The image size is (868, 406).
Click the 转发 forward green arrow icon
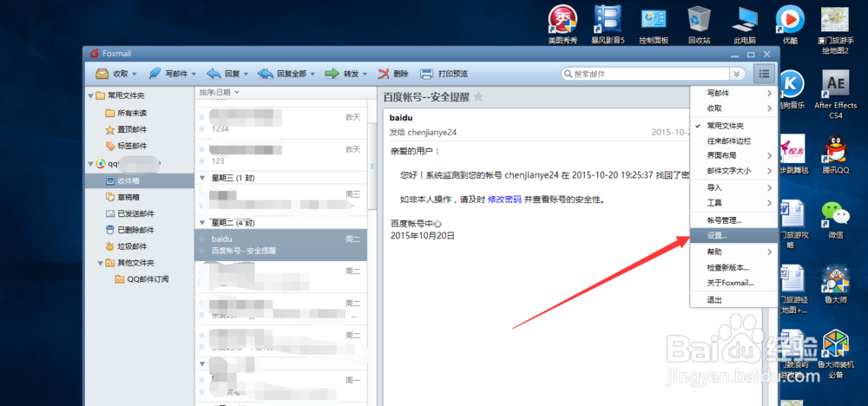332,74
